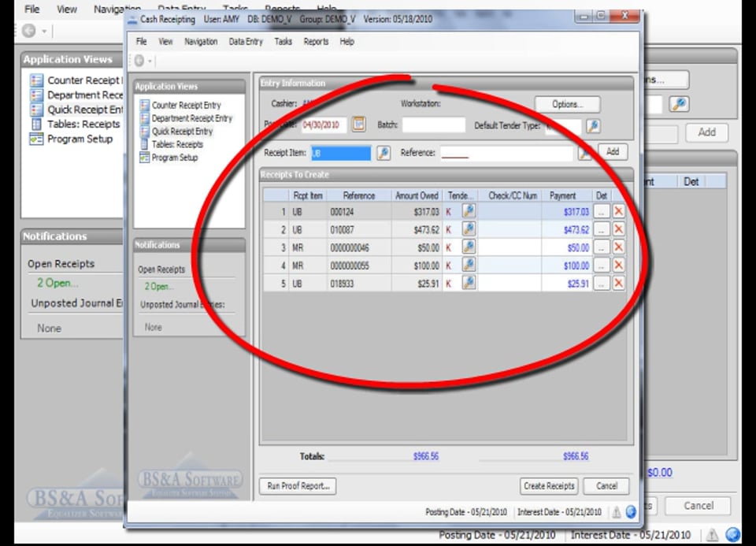Image resolution: width=756 pixels, height=546 pixels.
Task: Click the Amount Owed column header
Action: click(417, 195)
